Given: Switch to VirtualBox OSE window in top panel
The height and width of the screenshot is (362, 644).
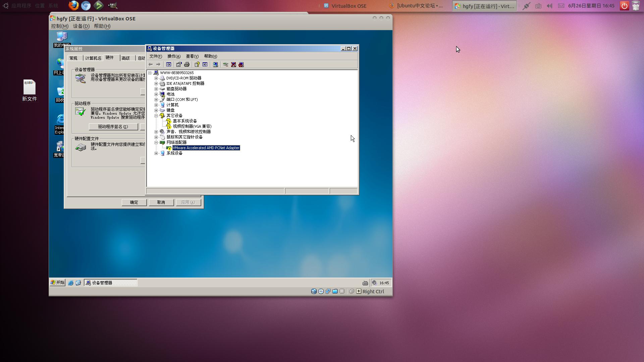Looking at the screenshot, I should (345, 6).
